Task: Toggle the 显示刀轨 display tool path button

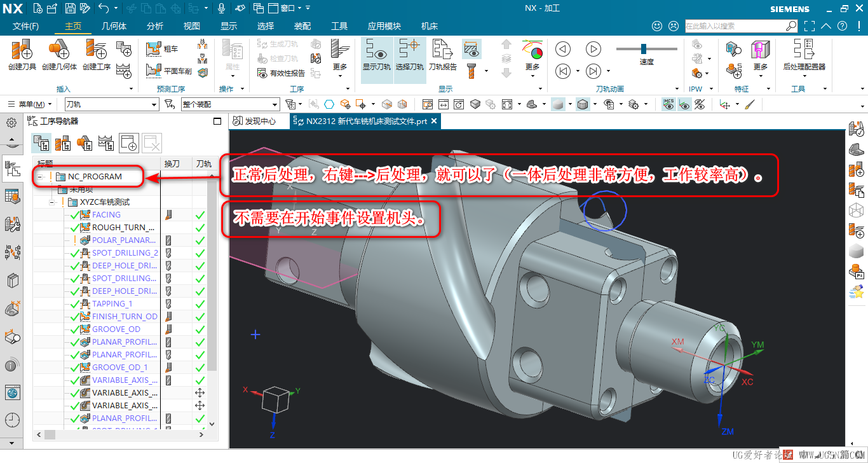Action: tap(377, 55)
